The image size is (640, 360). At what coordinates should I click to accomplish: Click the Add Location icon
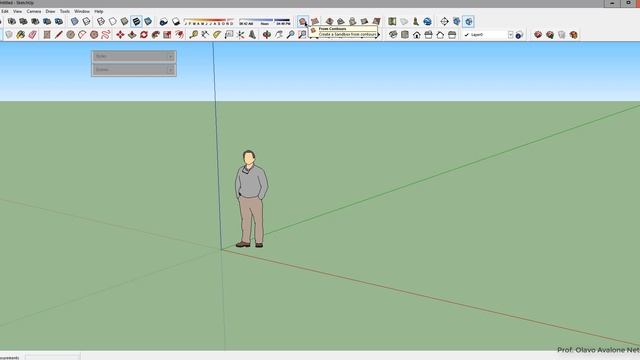[x=392, y=21]
